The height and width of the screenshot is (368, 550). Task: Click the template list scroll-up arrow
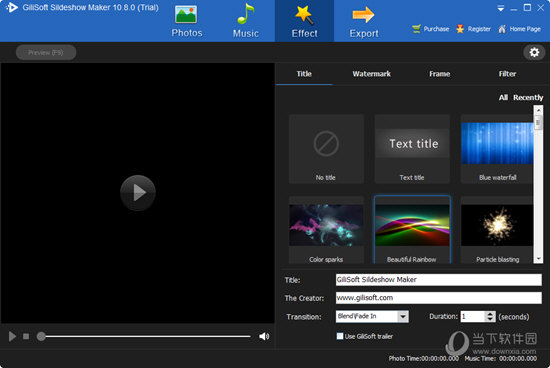pos(538,110)
